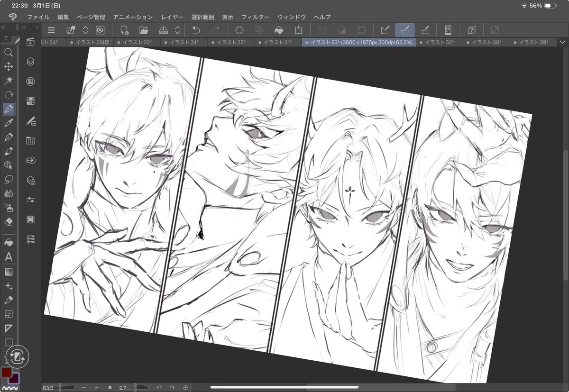Click the rotation angle slider showing 9.7
The width and height of the screenshot is (569, 392).
pos(134,387)
